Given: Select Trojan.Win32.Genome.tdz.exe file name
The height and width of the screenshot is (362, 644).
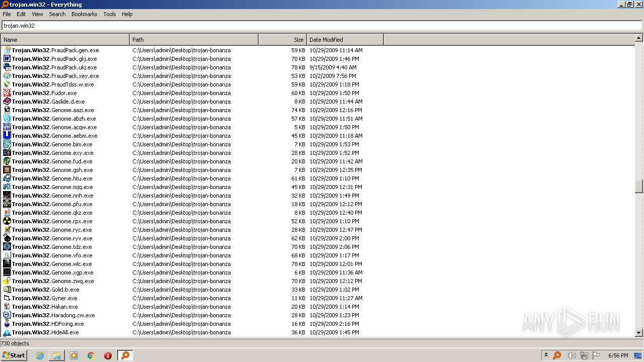Looking at the screenshot, I should tap(52, 247).
